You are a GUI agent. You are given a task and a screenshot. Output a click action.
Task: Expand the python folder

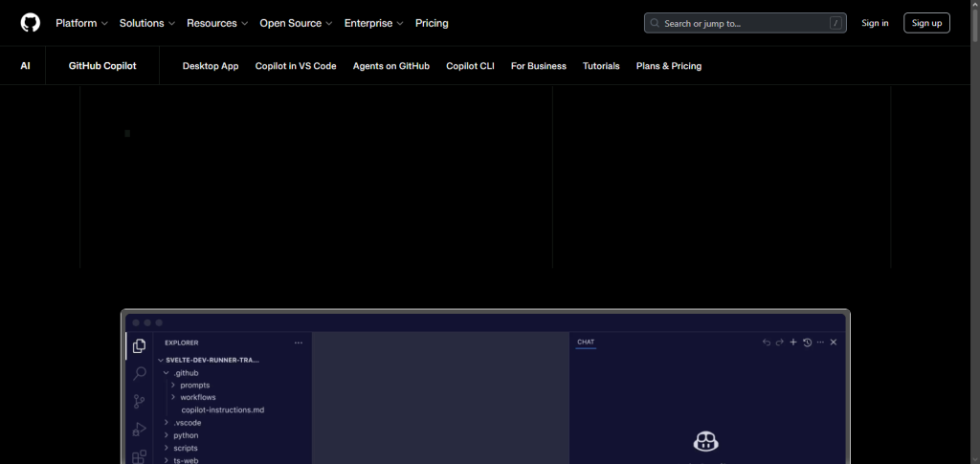182,435
